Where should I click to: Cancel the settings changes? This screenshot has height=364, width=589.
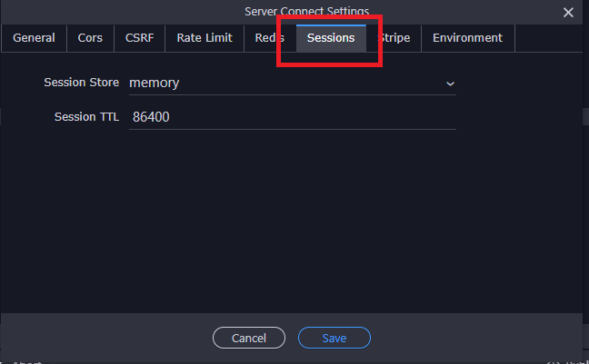(x=249, y=338)
